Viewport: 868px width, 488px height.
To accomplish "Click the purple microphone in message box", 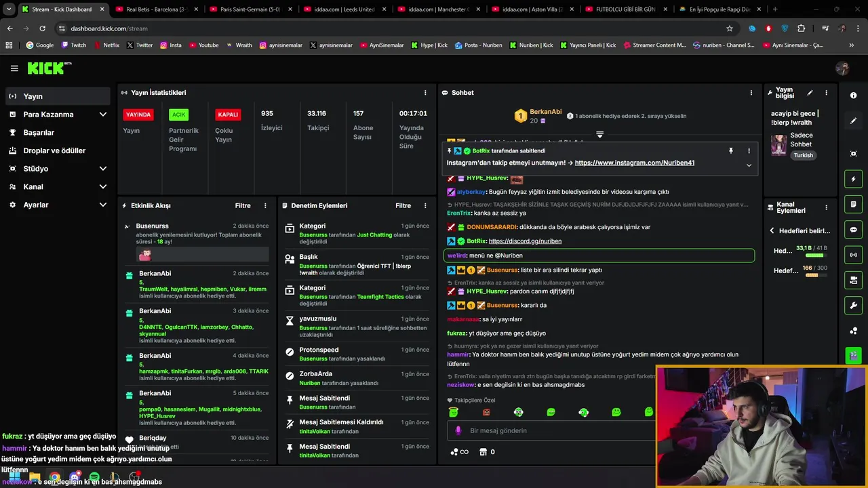I will (458, 430).
